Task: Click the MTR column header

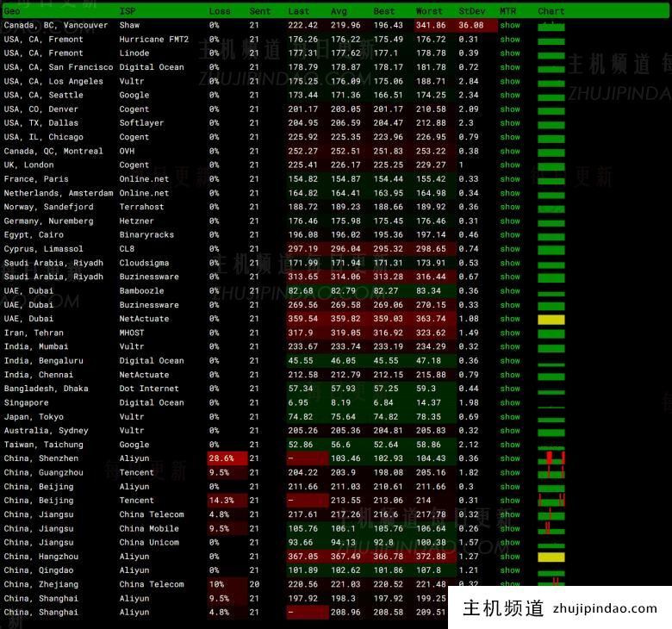Action: [507, 11]
